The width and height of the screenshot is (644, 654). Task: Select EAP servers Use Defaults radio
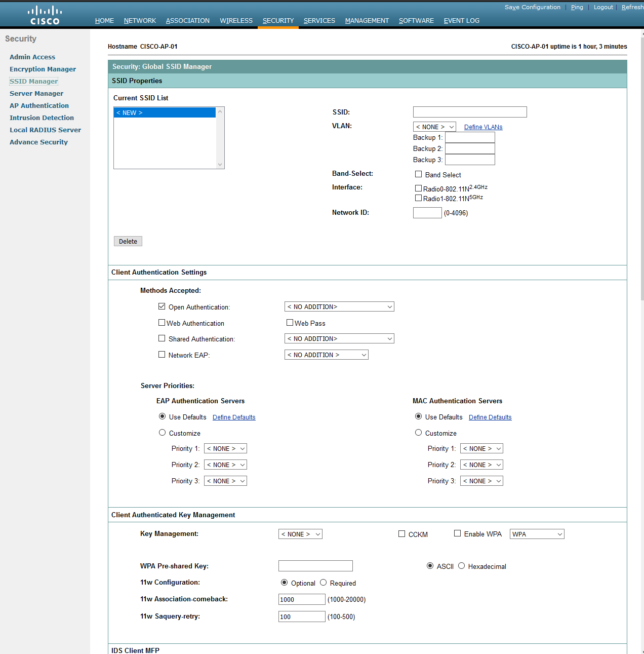point(162,416)
